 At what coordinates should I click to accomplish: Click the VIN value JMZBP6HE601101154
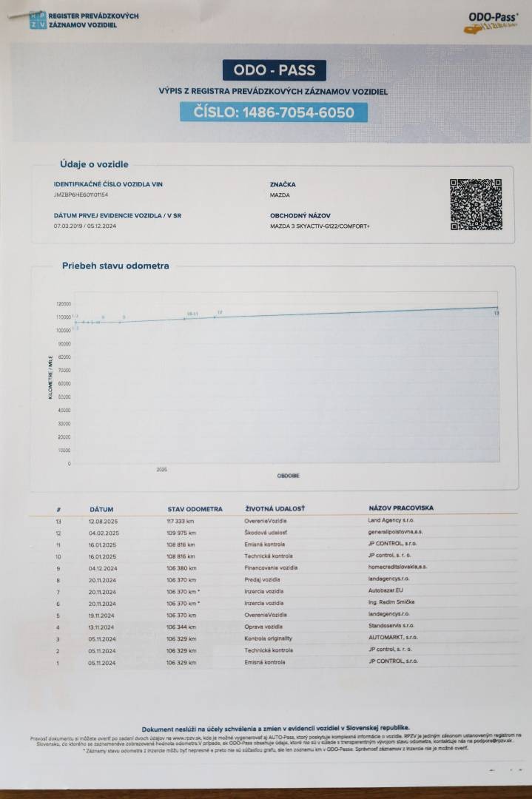coord(81,195)
